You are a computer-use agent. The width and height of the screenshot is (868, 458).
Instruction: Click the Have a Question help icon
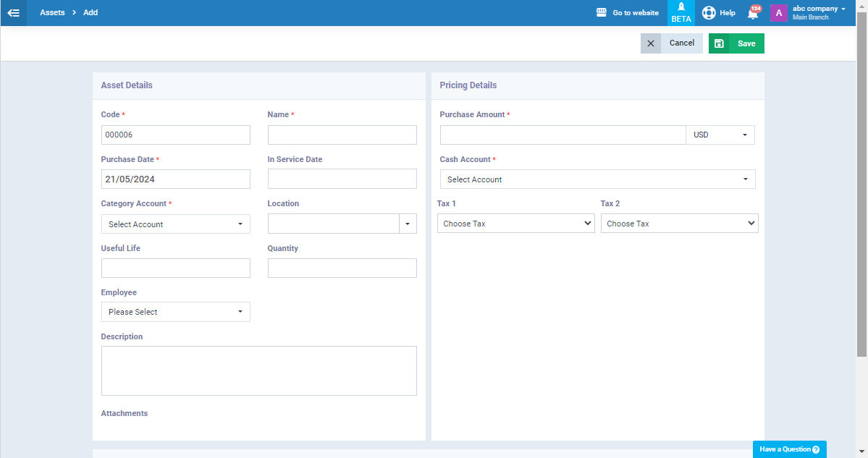click(x=816, y=449)
